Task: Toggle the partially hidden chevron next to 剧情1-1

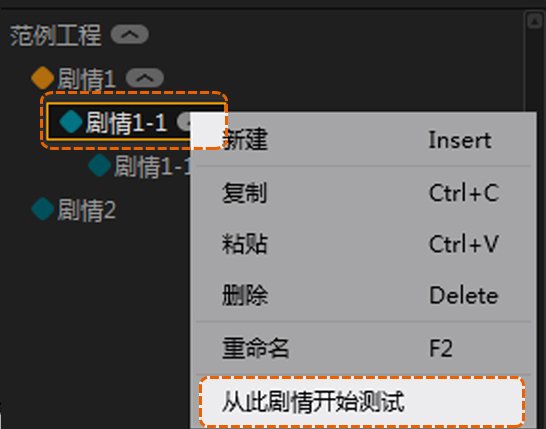Action: [184, 122]
